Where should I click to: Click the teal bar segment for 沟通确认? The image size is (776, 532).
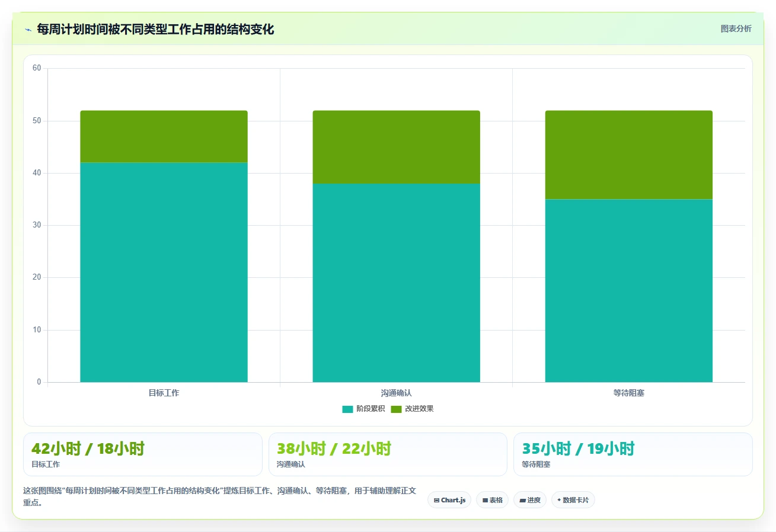click(396, 283)
